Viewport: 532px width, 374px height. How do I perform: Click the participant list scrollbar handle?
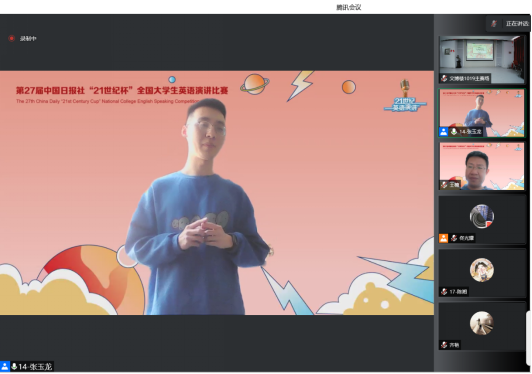click(529, 339)
